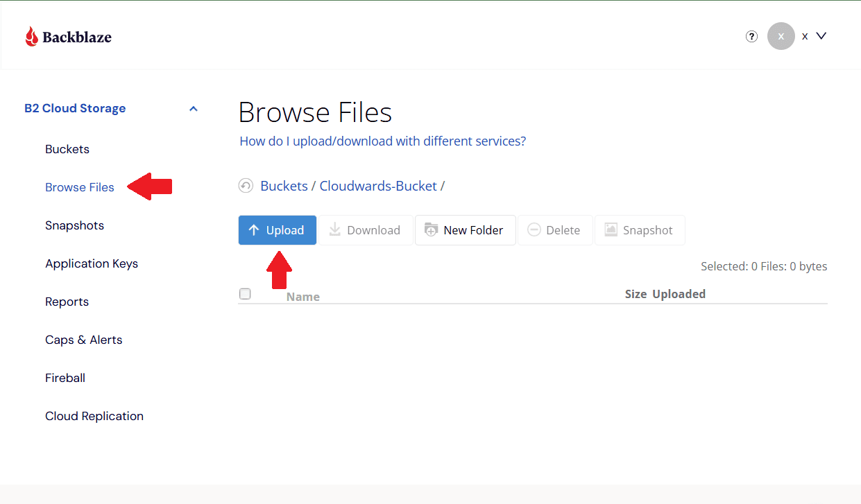Click the Browse Files page heading
Viewport: 861px width, 504px height.
click(x=315, y=112)
